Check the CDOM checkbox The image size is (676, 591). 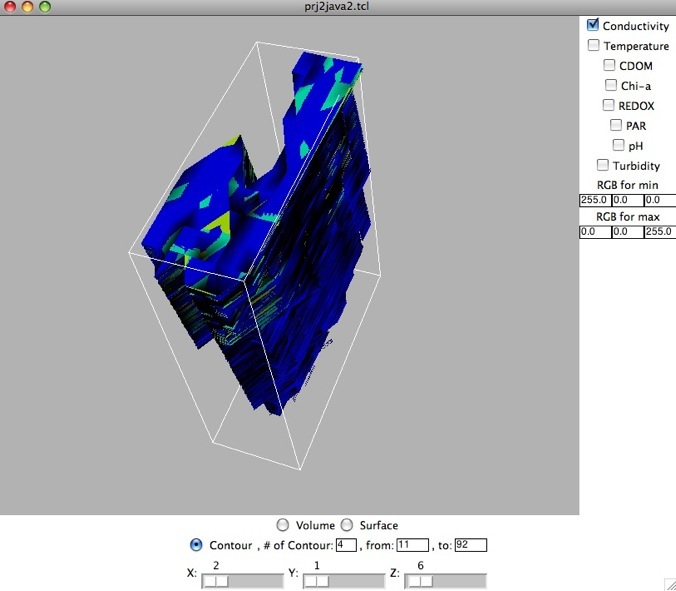609,65
